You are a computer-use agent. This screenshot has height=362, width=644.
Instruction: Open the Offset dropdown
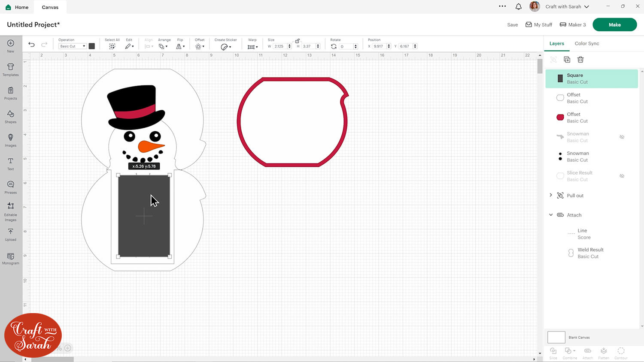tap(200, 46)
